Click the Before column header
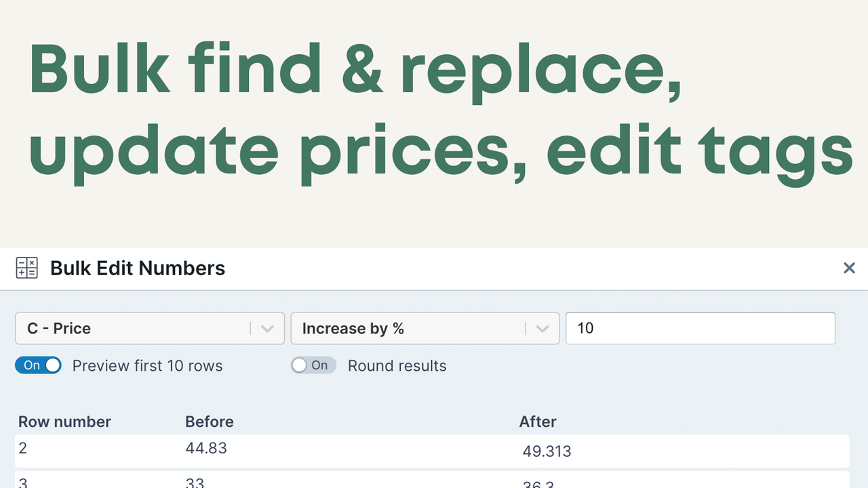Image resolution: width=868 pixels, height=488 pixels. pos(210,422)
